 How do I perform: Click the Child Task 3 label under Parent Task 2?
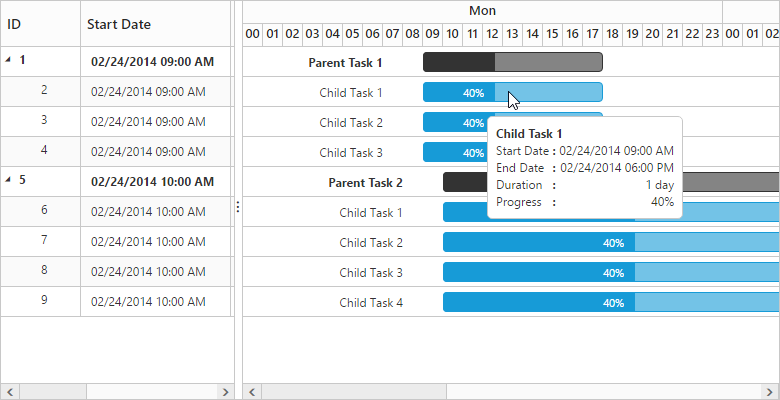[371, 272]
